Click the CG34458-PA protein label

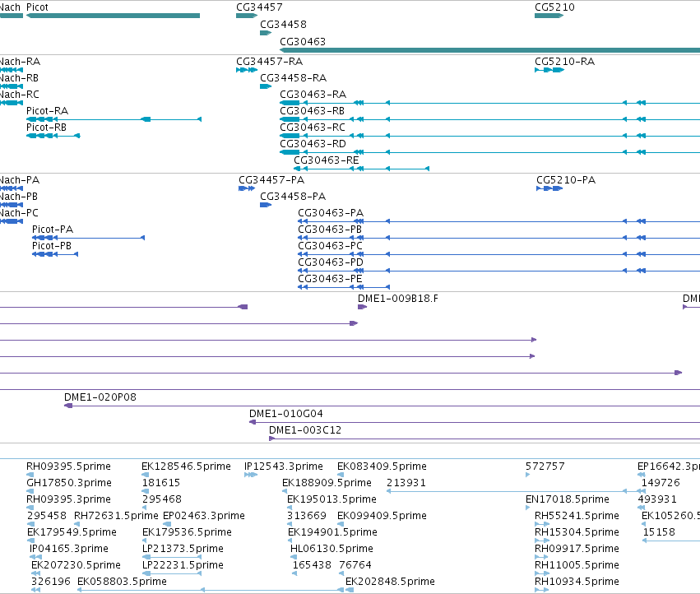[293, 197]
